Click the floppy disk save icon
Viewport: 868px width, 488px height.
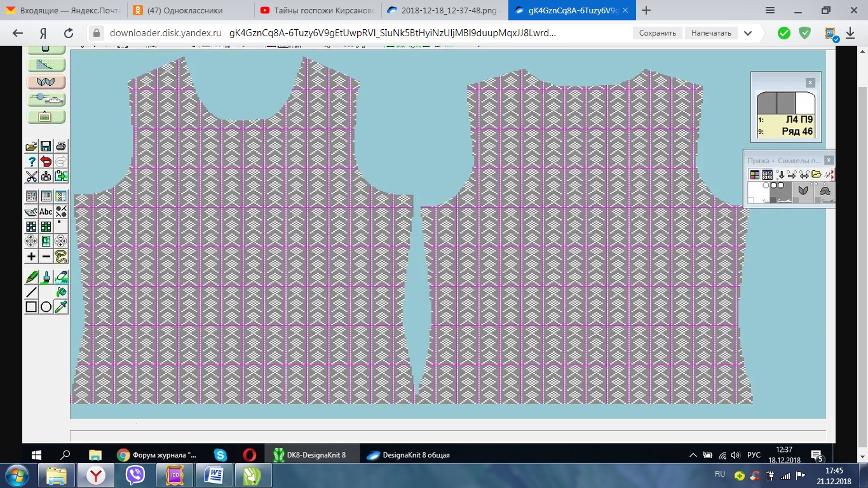click(x=46, y=147)
